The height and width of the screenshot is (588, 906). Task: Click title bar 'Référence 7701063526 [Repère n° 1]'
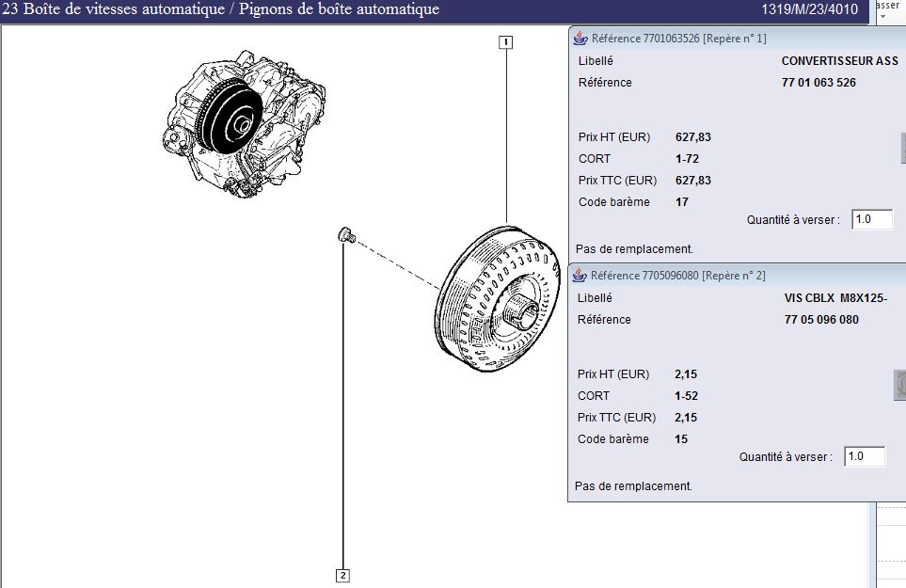coord(677,39)
